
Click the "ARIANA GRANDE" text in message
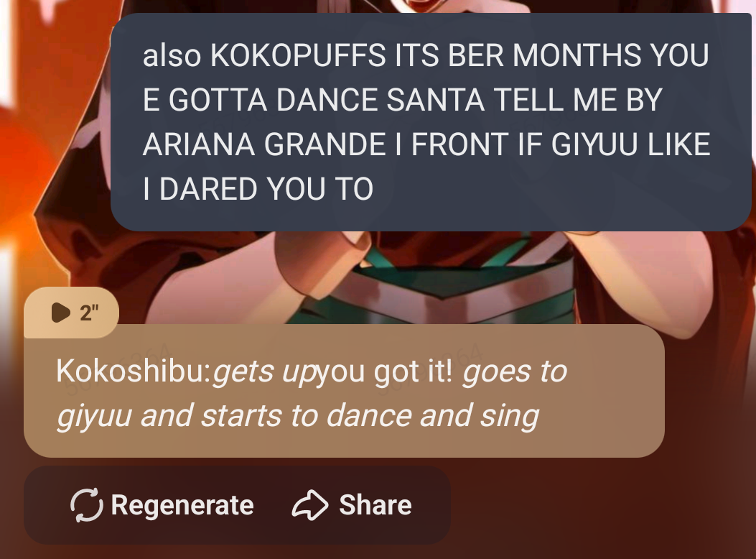point(265,144)
